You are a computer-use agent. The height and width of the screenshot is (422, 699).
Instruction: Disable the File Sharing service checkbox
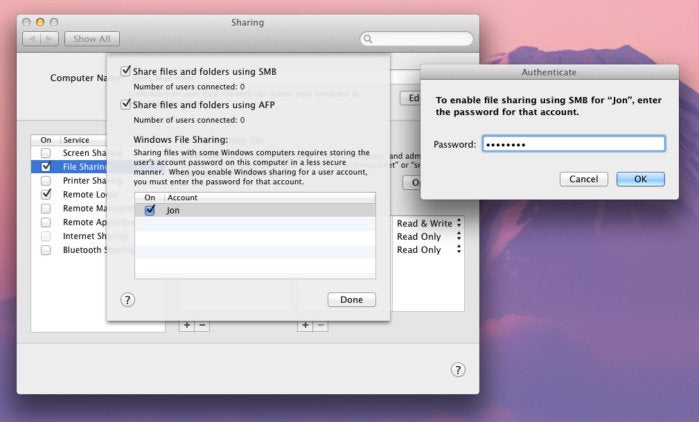click(x=45, y=167)
